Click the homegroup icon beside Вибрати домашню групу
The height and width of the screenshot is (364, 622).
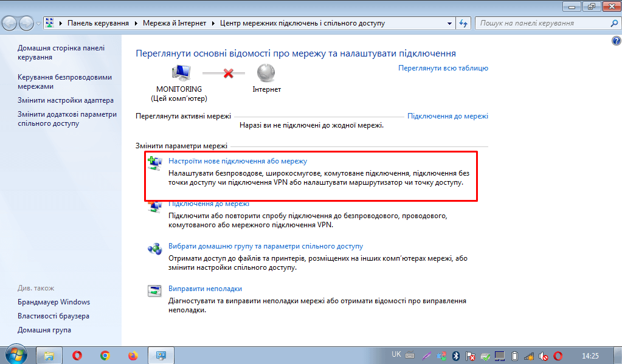[x=154, y=248]
